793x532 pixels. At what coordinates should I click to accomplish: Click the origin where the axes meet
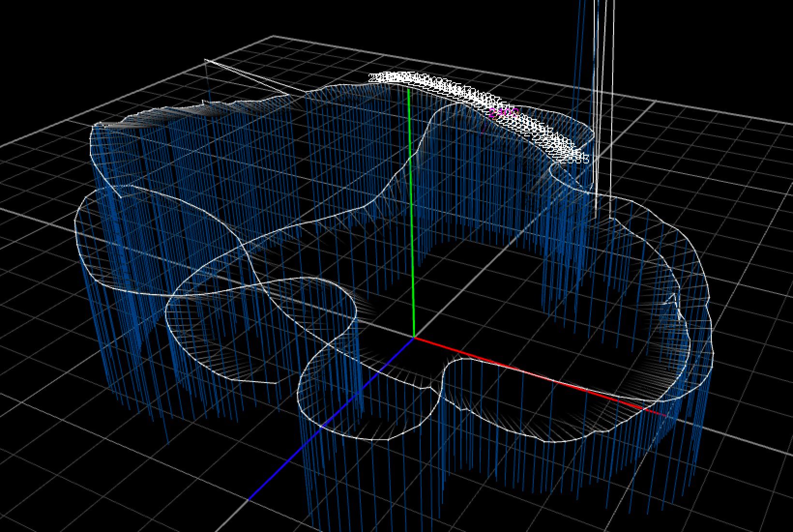pos(414,337)
